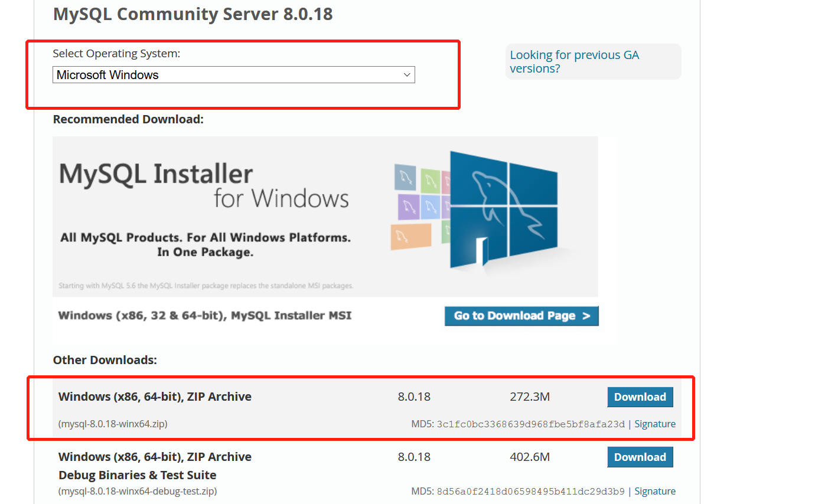
Task: Click the Other Downloads section label
Action: click(105, 360)
